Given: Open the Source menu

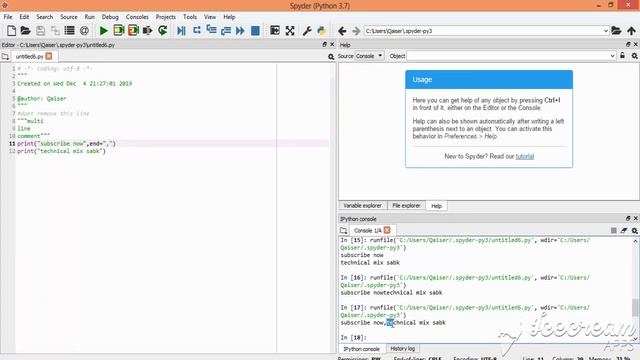Looking at the screenshot, I should tap(69, 17).
